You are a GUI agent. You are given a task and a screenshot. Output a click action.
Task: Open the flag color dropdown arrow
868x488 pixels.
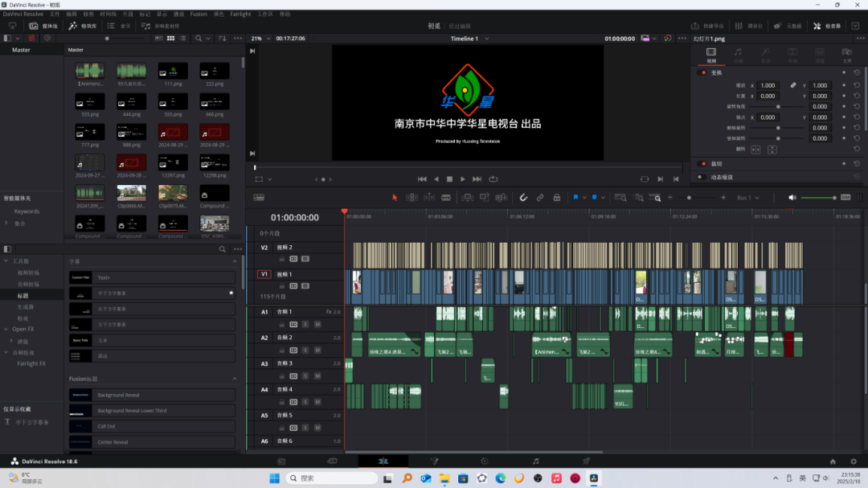click(x=584, y=198)
